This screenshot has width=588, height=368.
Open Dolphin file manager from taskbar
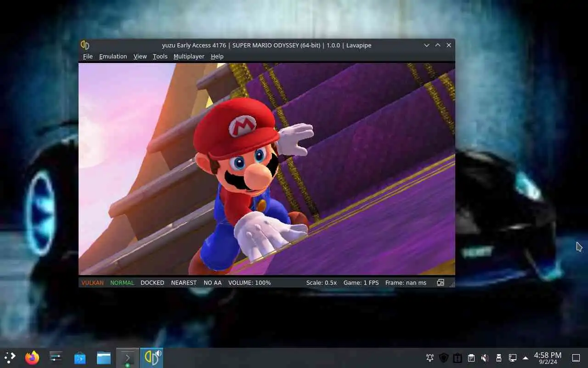pos(104,357)
